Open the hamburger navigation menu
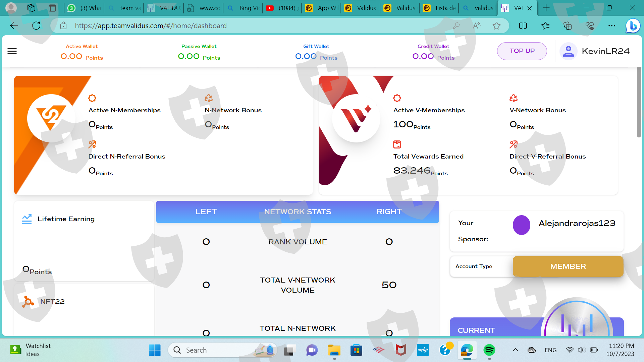The height and width of the screenshot is (362, 644). point(12,51)
